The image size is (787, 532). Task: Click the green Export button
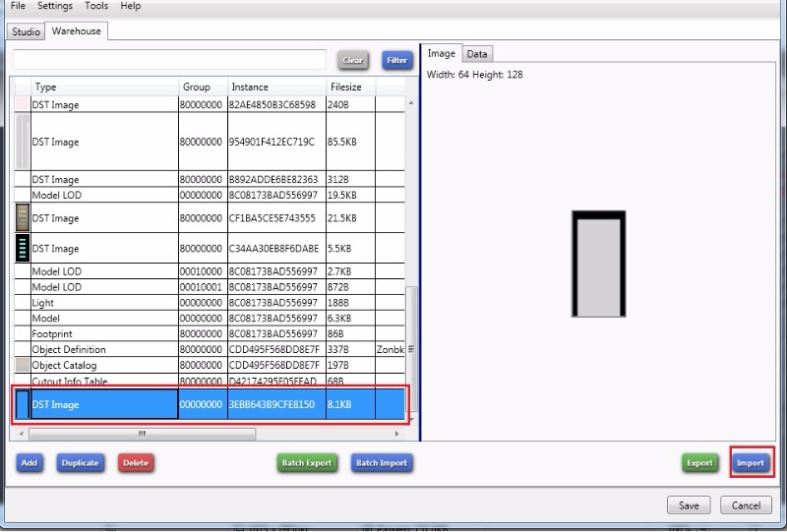coord(699,462)
